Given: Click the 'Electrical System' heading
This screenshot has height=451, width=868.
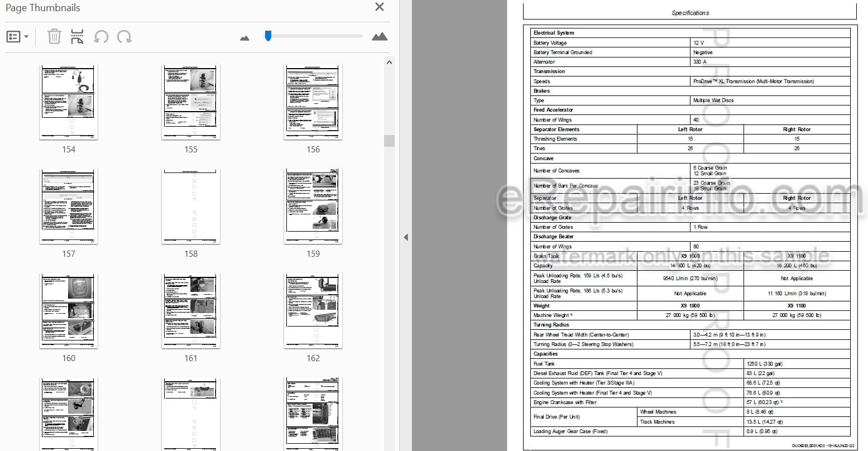Looking at the screenshot, I should coord(554,33).
